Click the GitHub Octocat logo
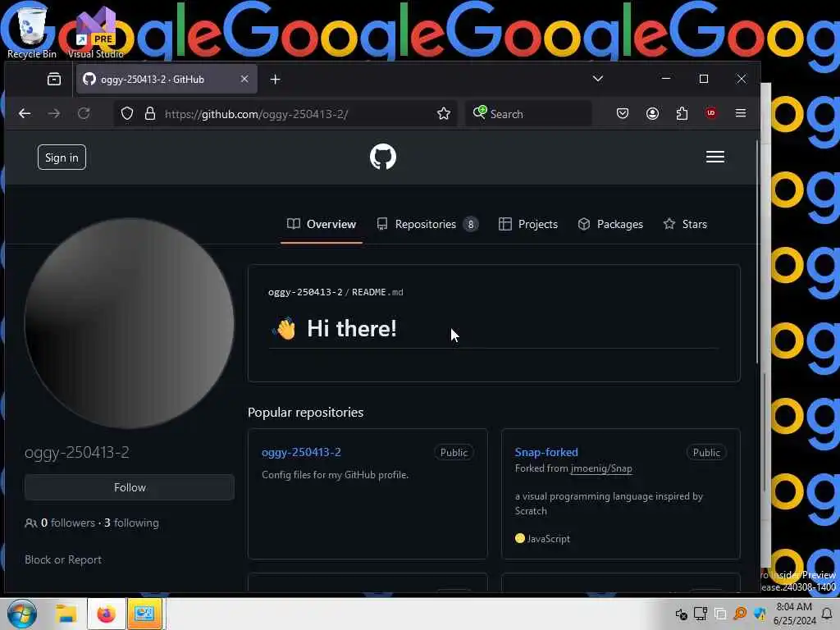 [x=382, y=157]
